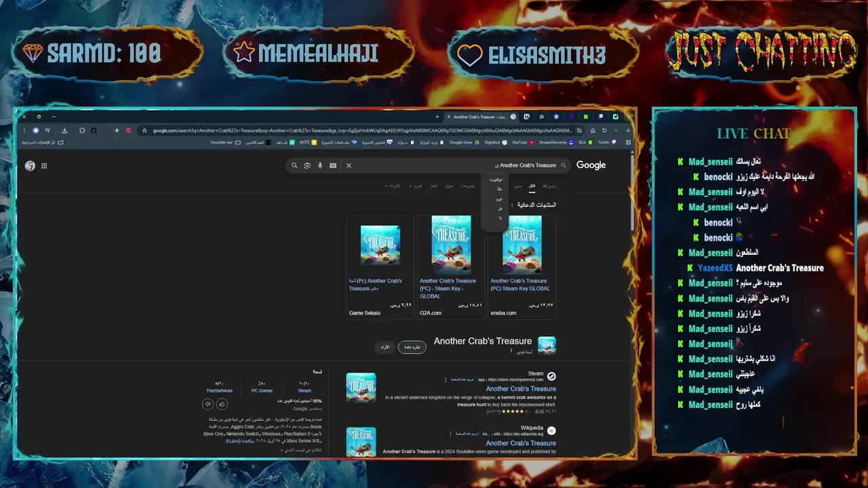Open the G2A.com Steam Key product card

(451, 266)
